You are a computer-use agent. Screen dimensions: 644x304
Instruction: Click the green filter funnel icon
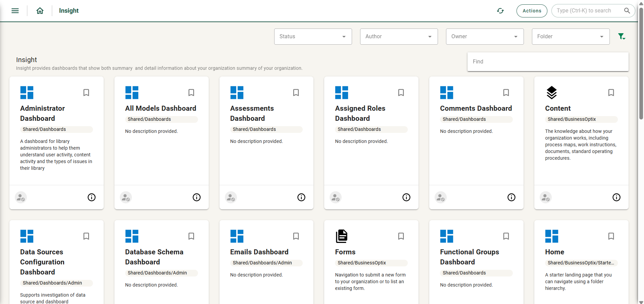coord(622,36)
